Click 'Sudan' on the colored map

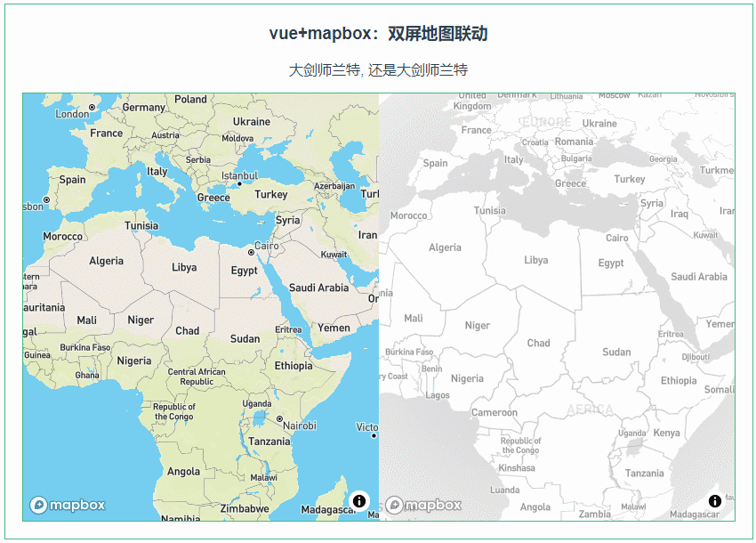coord(245,339)
